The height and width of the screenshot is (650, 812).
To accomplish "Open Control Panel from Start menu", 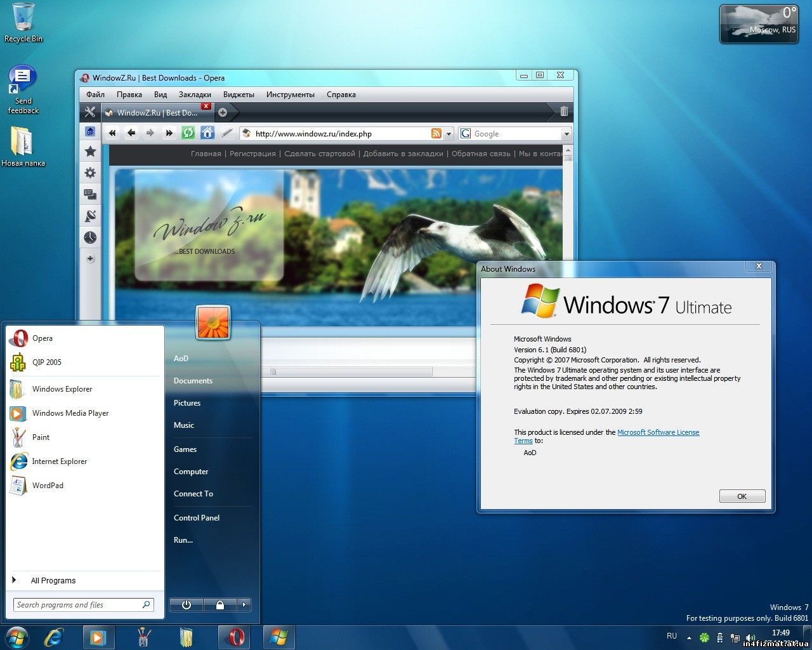I will 197,518.
